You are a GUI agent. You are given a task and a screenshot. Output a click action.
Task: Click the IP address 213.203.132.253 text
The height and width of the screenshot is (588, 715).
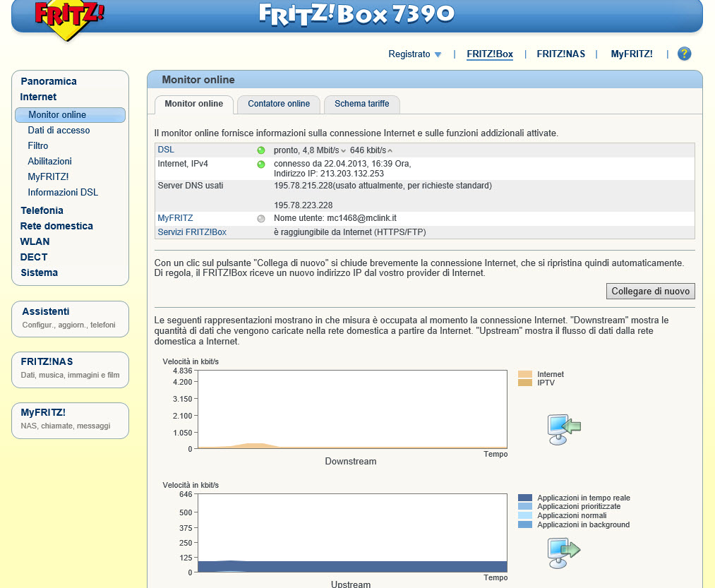point(352,174)
